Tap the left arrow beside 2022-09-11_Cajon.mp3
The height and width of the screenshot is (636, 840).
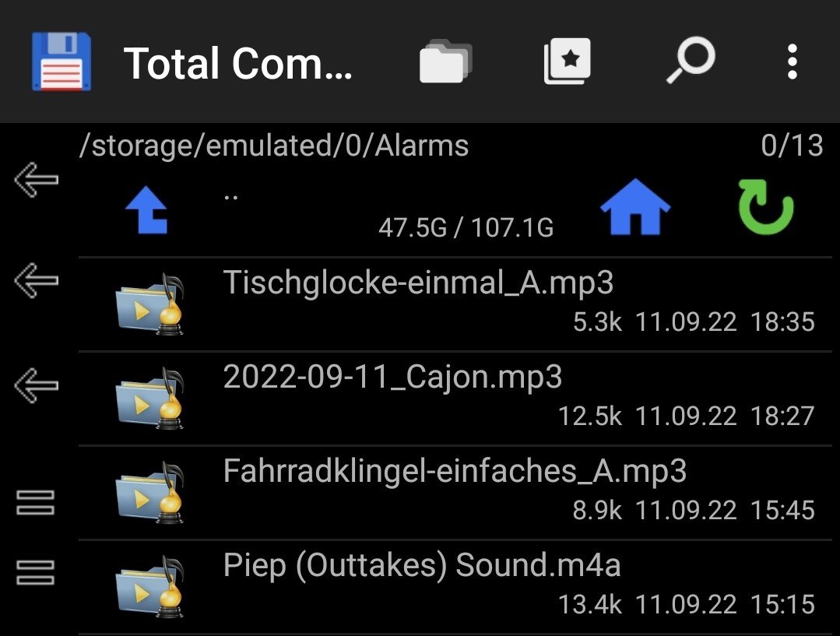[x=36, y=384]
